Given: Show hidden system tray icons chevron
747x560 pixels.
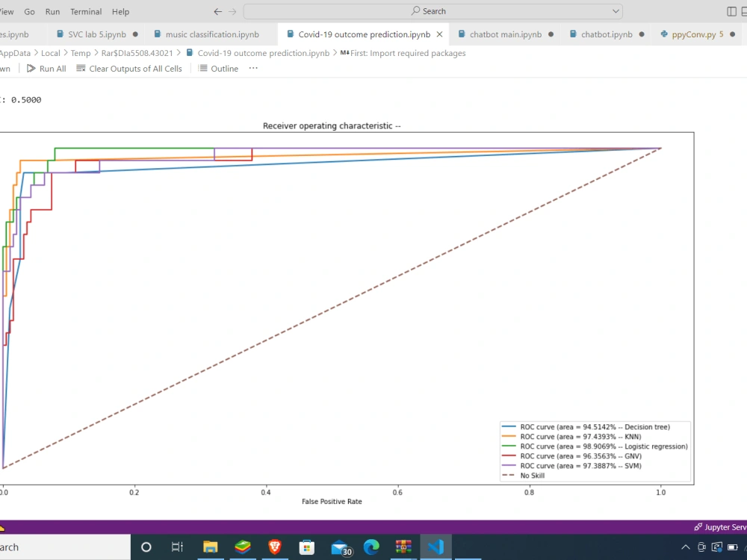Looking at the screenshot, I should (686, 547).
